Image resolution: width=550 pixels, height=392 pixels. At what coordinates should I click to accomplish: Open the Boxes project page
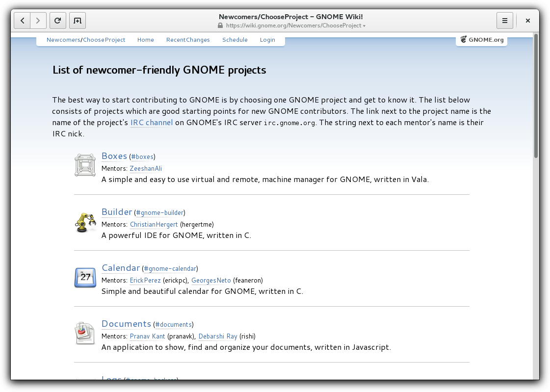click(x=114, y=156)
